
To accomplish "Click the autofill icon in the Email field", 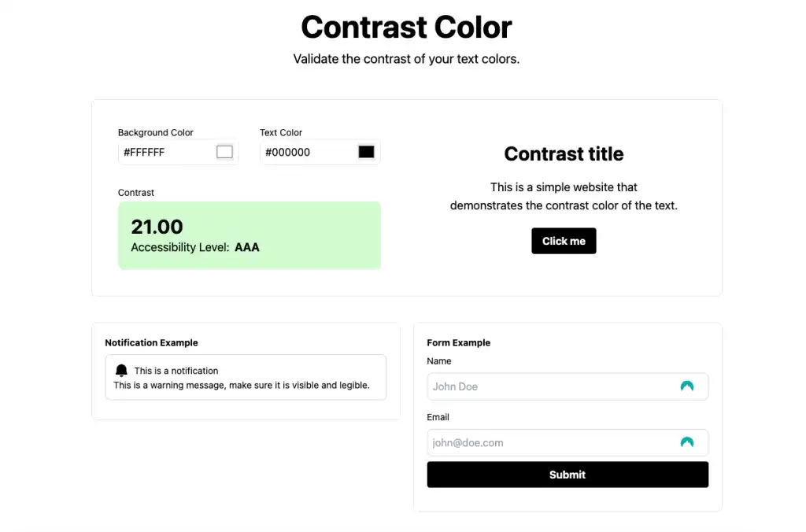I will 687,442.
